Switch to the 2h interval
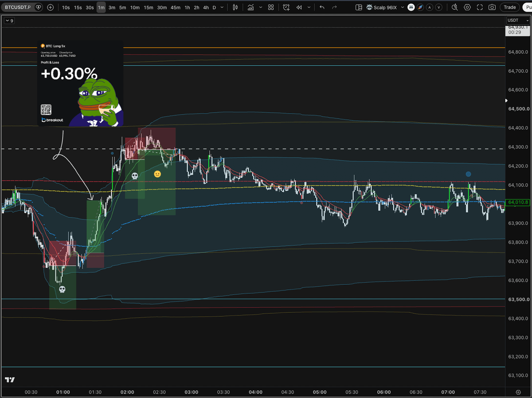Image resolution: width=532 pixels, height=398 pixels. tap(196, 7)
